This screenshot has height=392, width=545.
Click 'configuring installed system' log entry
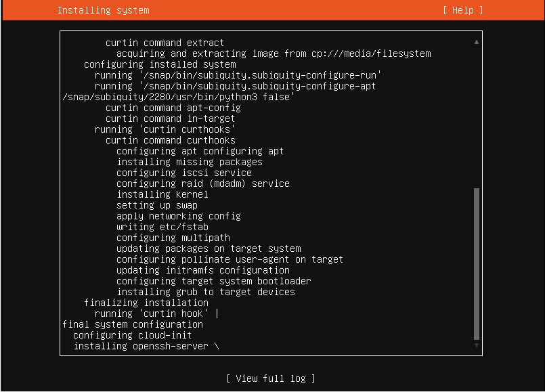click(x=159, y=64)
